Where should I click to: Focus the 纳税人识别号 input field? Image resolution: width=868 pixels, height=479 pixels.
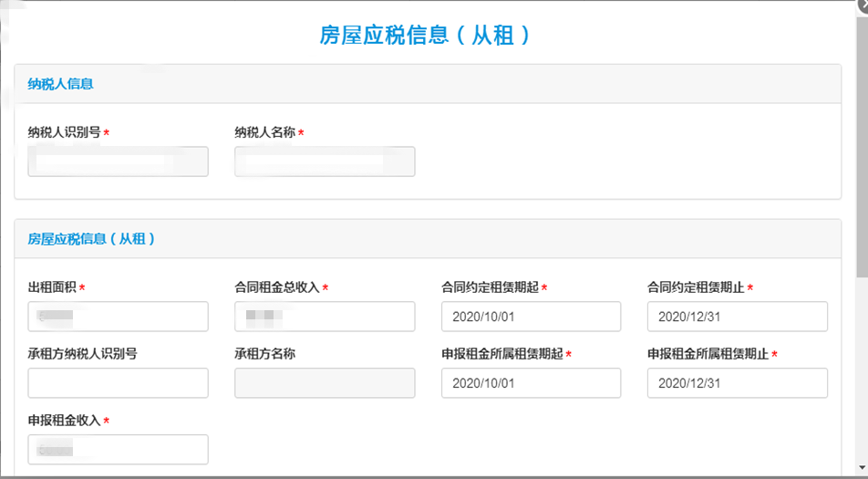pyautogui.click(x=118, y=161)
